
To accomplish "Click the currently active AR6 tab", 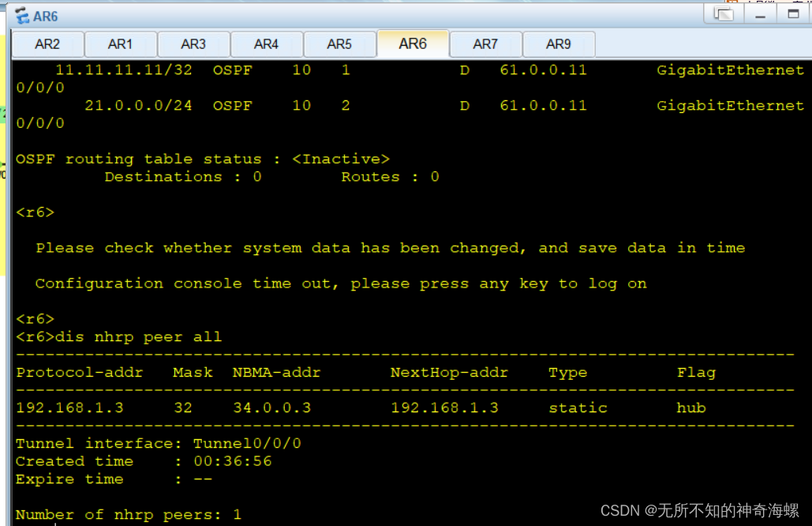I will pyautogui.click(x=413, y=44).
